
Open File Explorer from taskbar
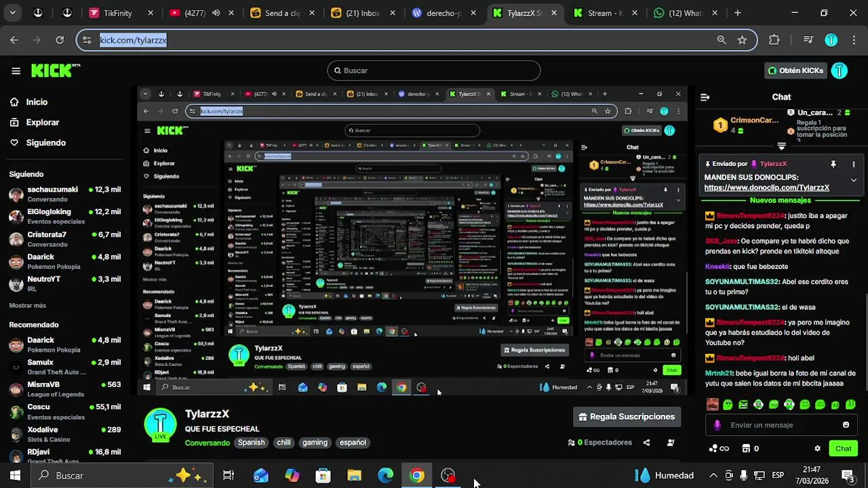coord(354,476)
